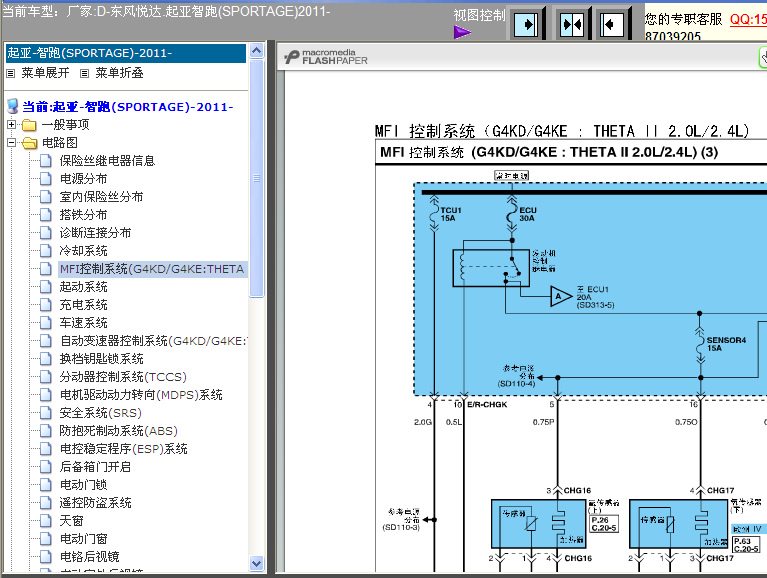Expand the 一般事项 tree node
The height and width of the screenshot is (578, 767).
(x=11, y=125)
